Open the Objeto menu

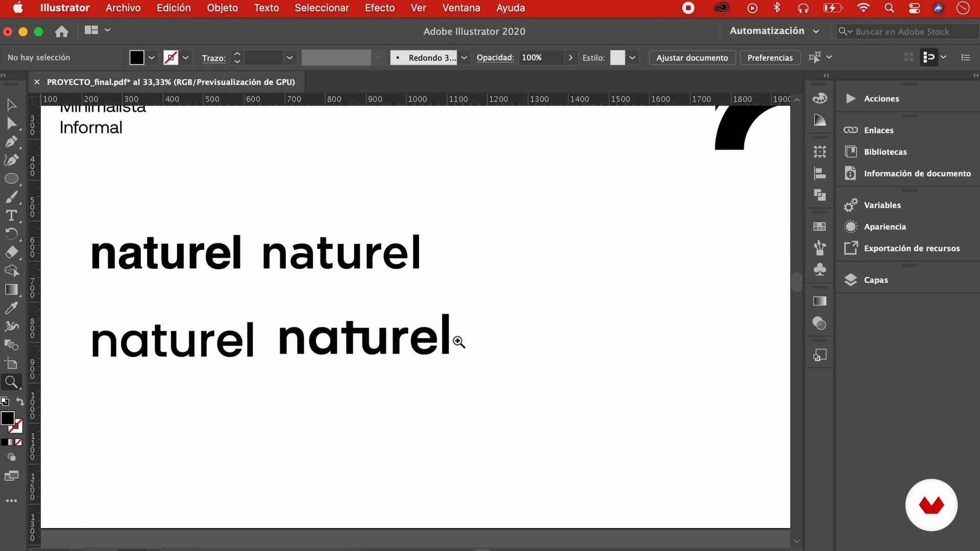click(222, 8)
